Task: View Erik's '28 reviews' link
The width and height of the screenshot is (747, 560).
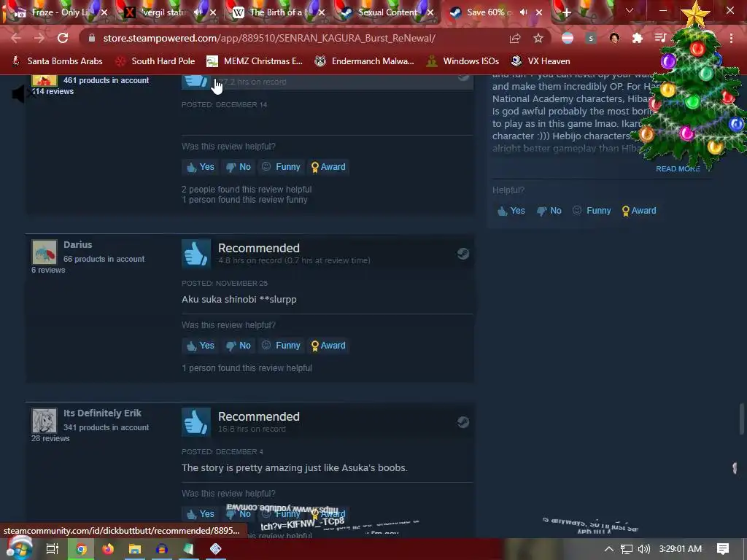Action: pos(50,438)
